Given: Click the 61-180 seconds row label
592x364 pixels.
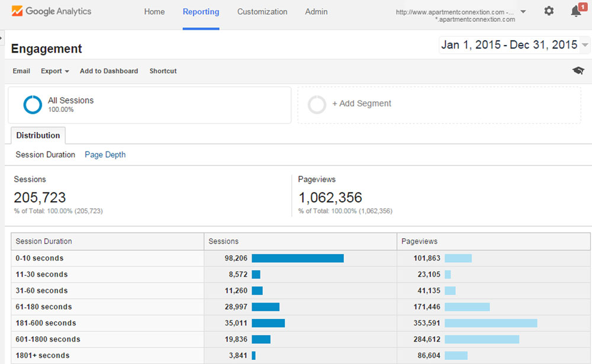Looking at the screenshot, I should [43, 307].
